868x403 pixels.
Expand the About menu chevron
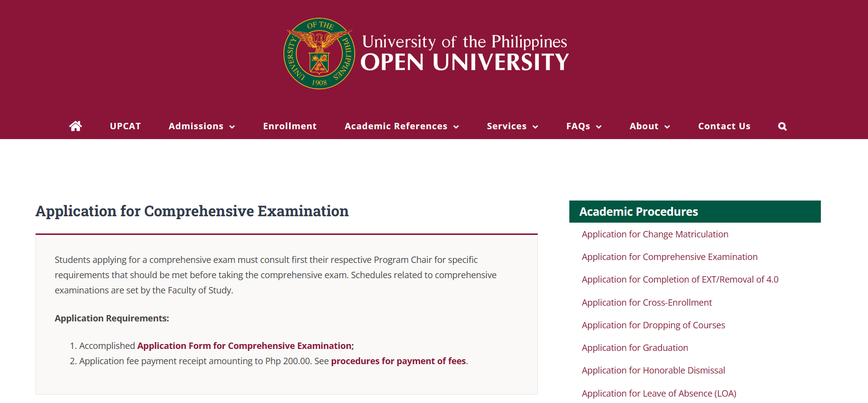pyautogui.click(x=667, y=127)
